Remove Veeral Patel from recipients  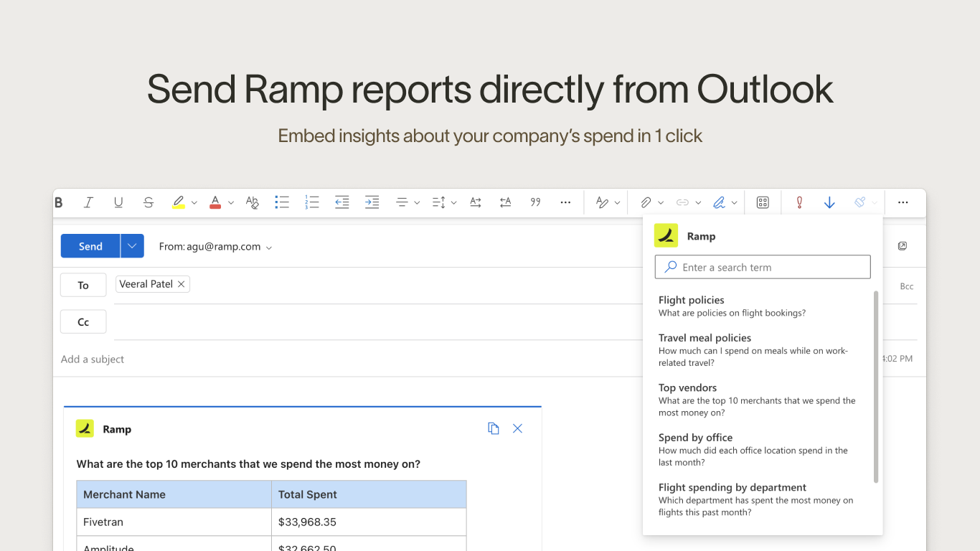click(182, 284)
